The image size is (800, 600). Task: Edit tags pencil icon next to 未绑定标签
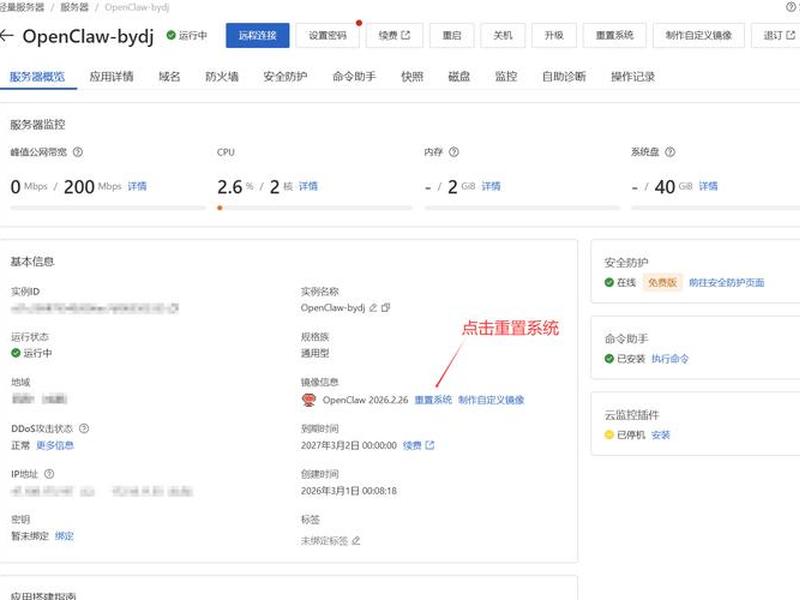356,541
